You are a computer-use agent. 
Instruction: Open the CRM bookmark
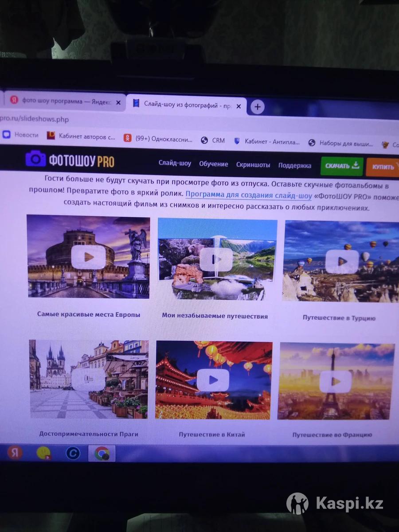point(213,141)
